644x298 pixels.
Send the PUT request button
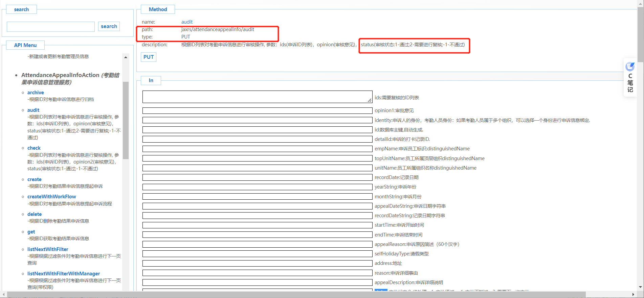click(x=149, y=57)
